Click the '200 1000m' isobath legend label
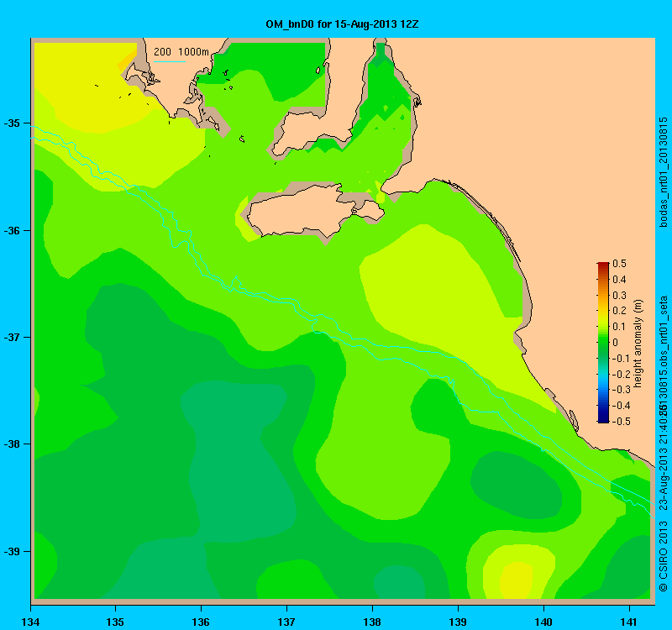The width and height of the screenshot is (672, 630). pos(181,52)
